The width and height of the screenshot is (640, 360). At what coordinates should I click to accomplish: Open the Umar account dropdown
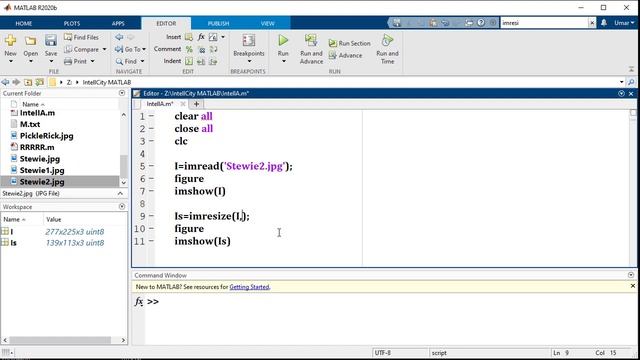624,23
